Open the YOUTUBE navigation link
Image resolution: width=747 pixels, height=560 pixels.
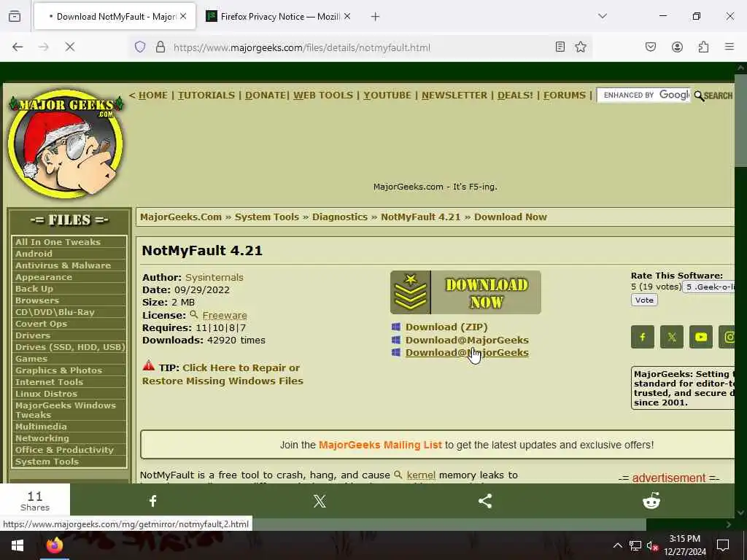[387, 96]
